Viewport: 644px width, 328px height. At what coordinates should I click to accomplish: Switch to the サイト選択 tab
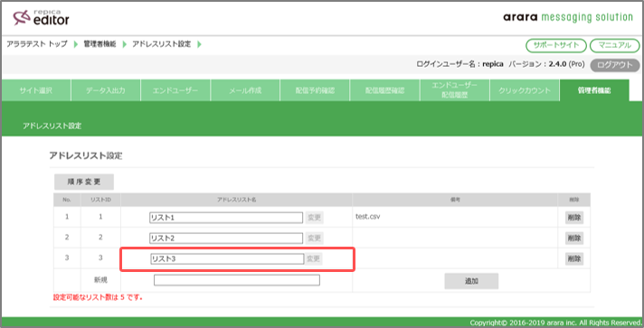coord(36,90)
